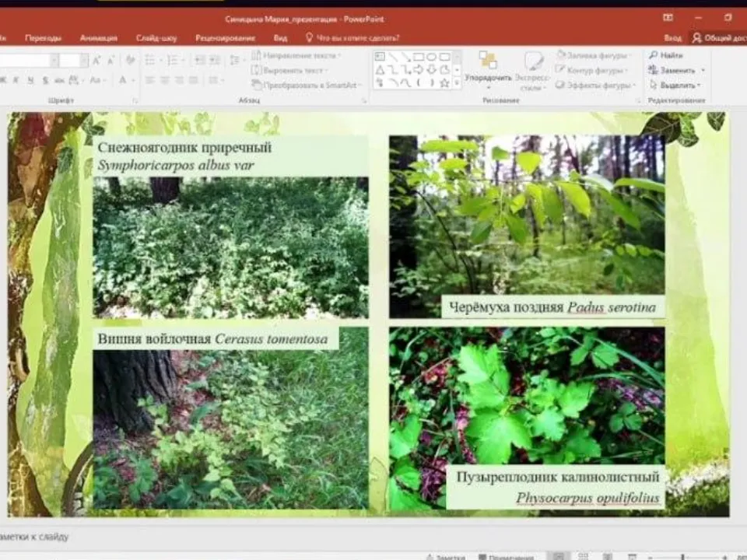Viewport: 747px width, 560px height.
Task: Click the Arrange (Упорядочить) icon
Action: [488, 65]
